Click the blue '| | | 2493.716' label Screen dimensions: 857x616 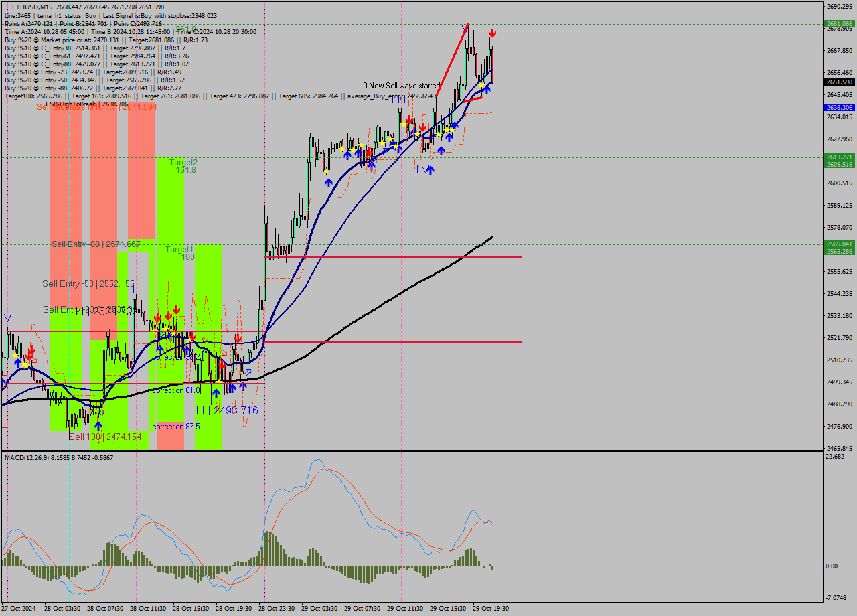click(227, 410)
